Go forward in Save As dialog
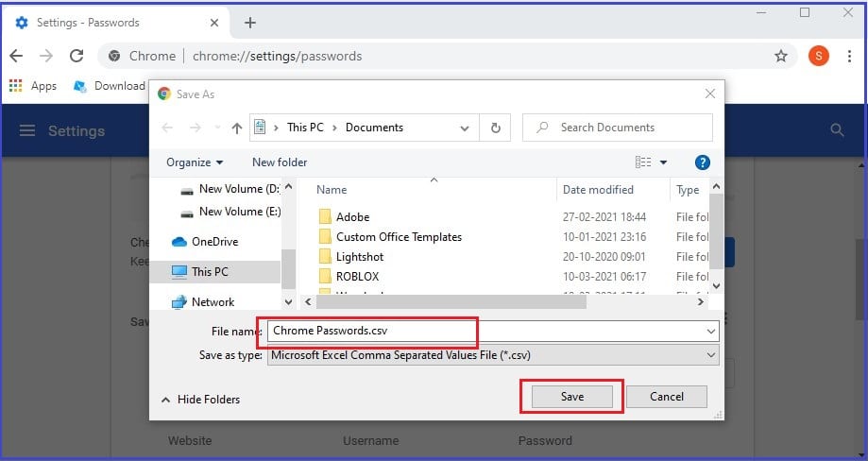Viewport: 868px width, 461px height. coord(195,128)
